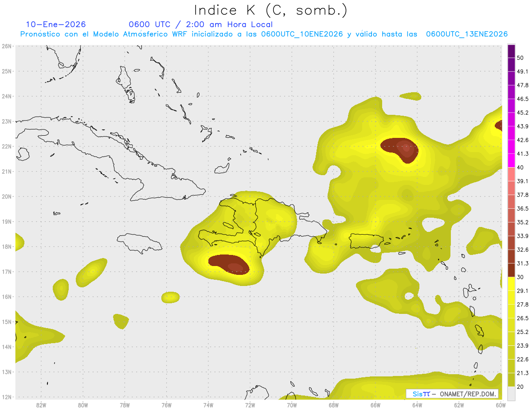Pick the salmon swatch between 39.1 and 40
The width and height of the screenshot is (532, 411).
coord(511,174)
